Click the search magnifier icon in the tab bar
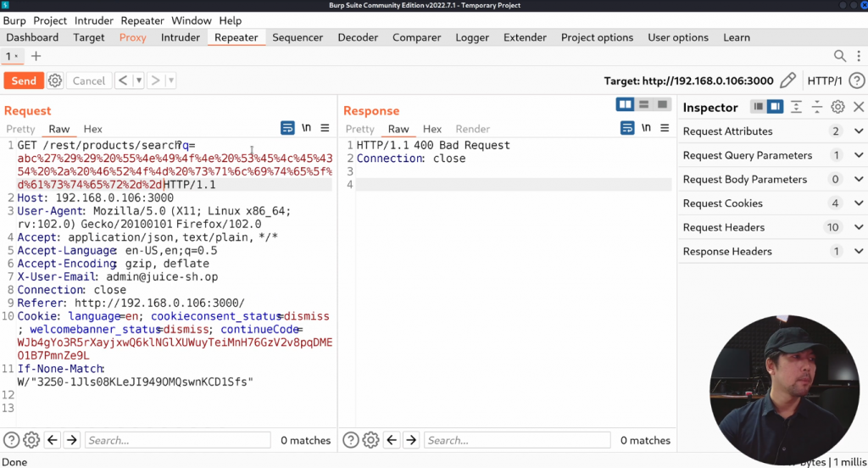The image size is (868, 468). point(839,56)
